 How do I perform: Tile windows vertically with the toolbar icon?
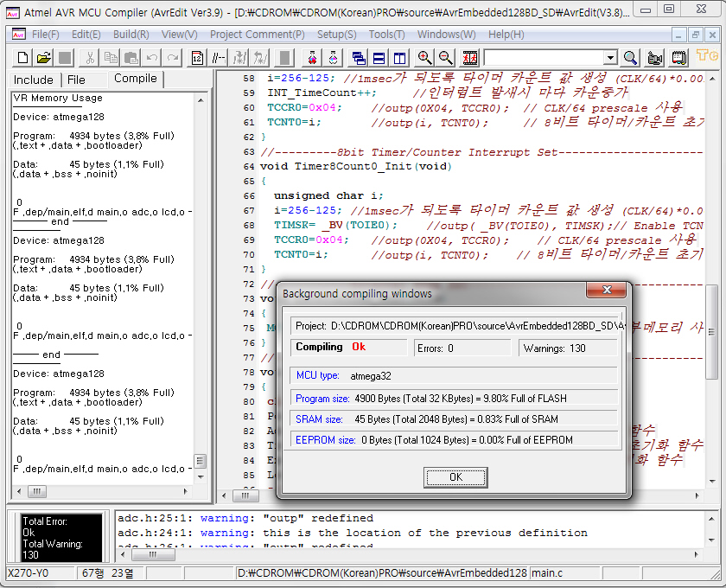pyautogui.click(x=399, y=58)
